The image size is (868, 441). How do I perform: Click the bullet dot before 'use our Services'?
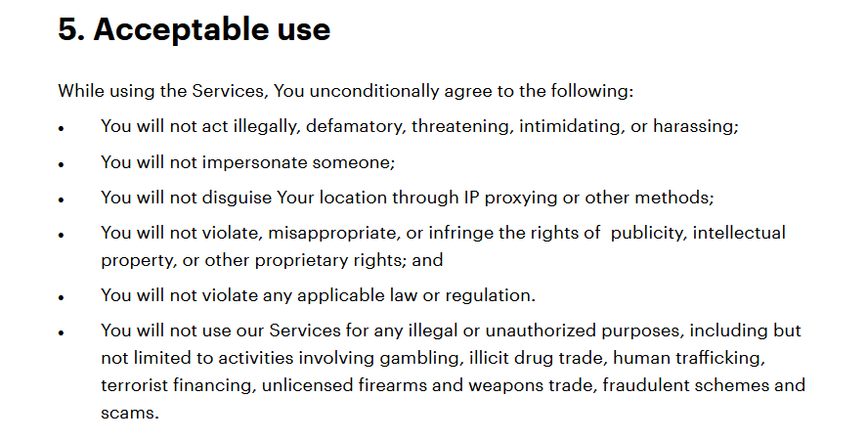(x=62, y=333)
